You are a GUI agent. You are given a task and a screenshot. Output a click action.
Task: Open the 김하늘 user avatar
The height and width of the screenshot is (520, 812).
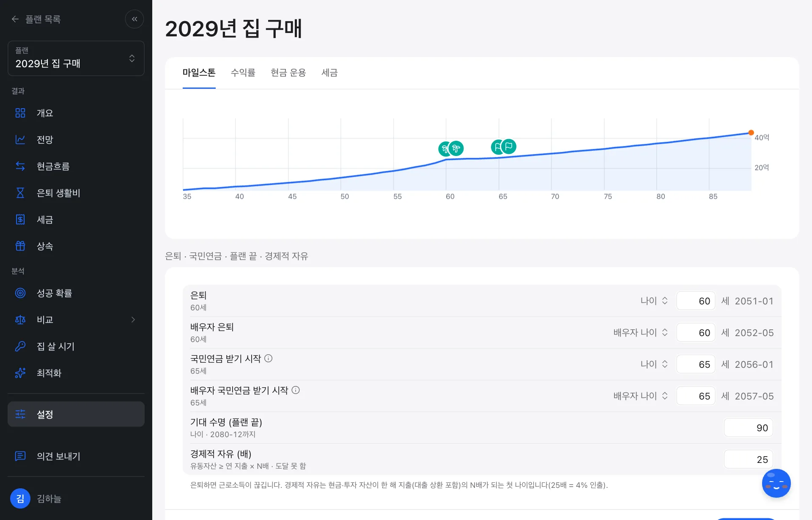[20, 498]
